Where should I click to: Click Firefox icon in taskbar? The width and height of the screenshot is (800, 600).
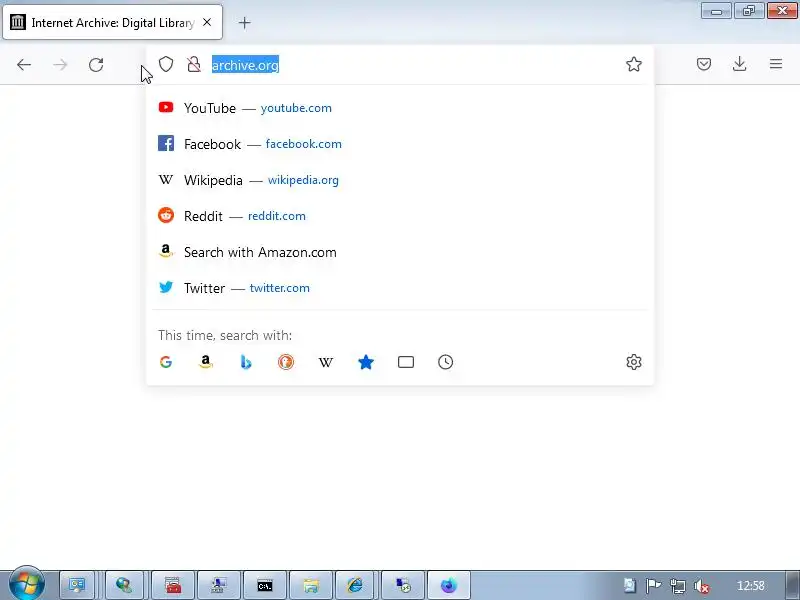[448, 585]
